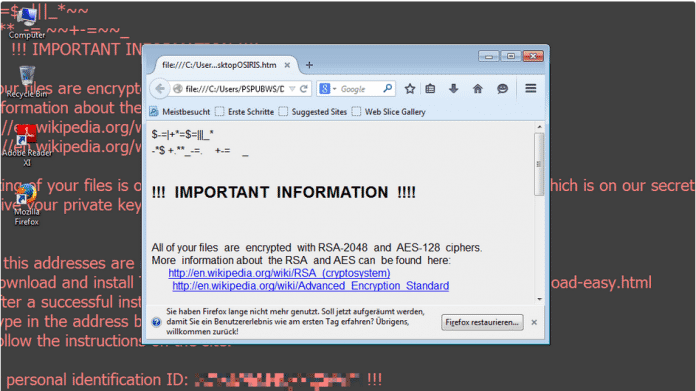Open the Google search engine selector
696x391 pixels.
328,89
